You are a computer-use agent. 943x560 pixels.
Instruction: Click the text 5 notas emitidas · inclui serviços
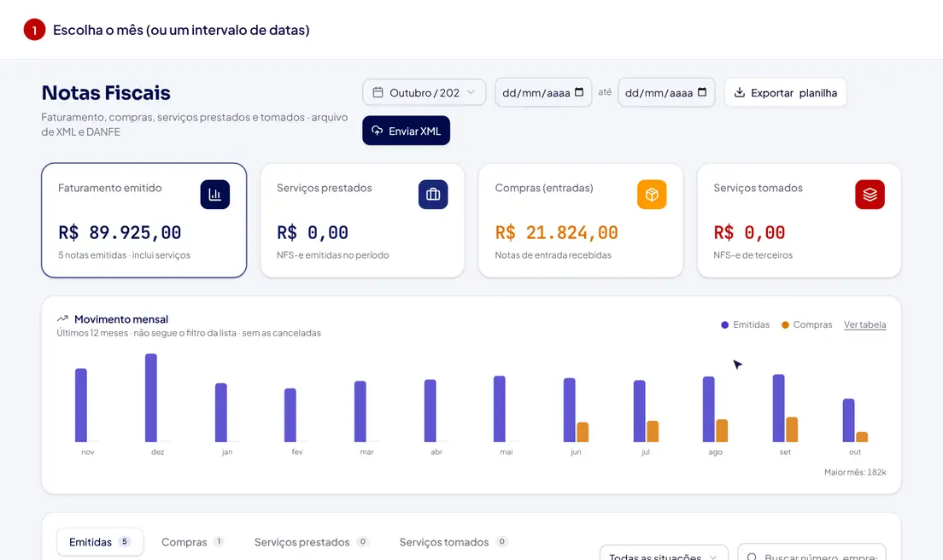pyautogui.click(x=124, y=254)
